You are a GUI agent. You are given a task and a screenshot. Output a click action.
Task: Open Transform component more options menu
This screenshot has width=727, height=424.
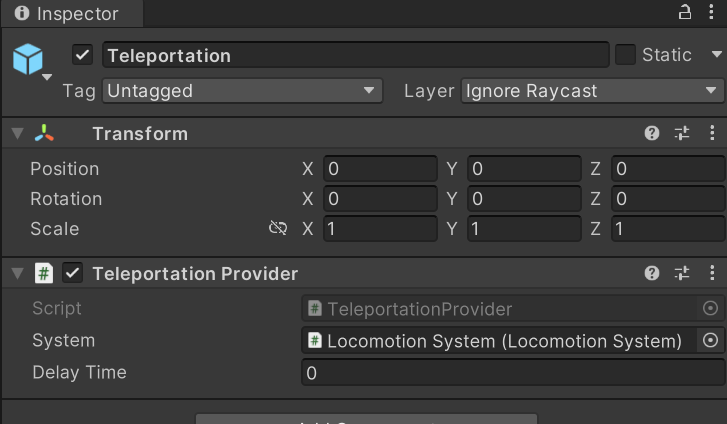point(712,134)
